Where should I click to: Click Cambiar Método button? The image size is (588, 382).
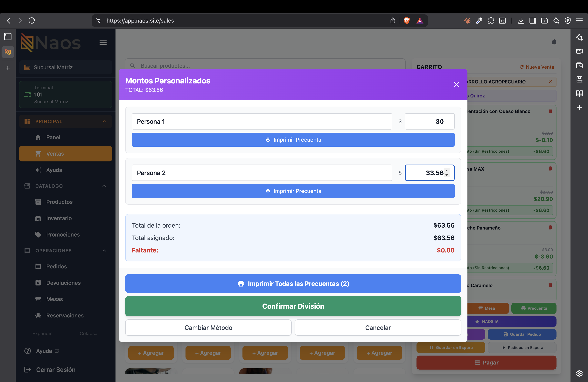208,327
